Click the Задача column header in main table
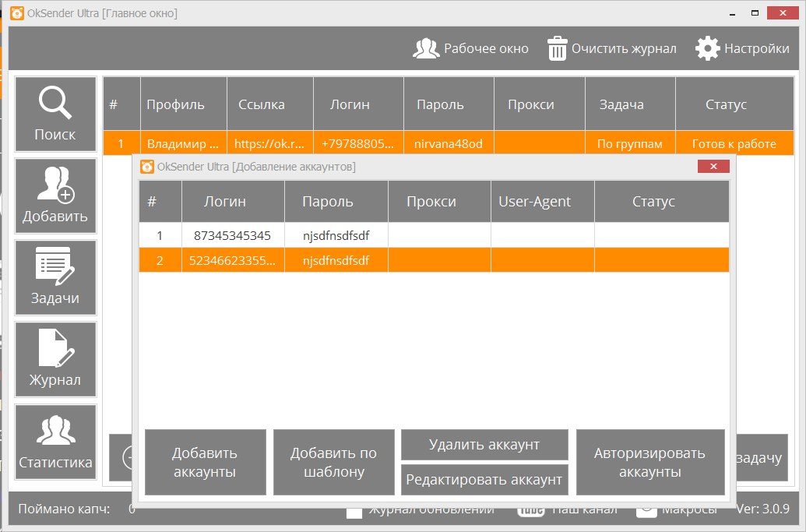 (x=621, y=104)
